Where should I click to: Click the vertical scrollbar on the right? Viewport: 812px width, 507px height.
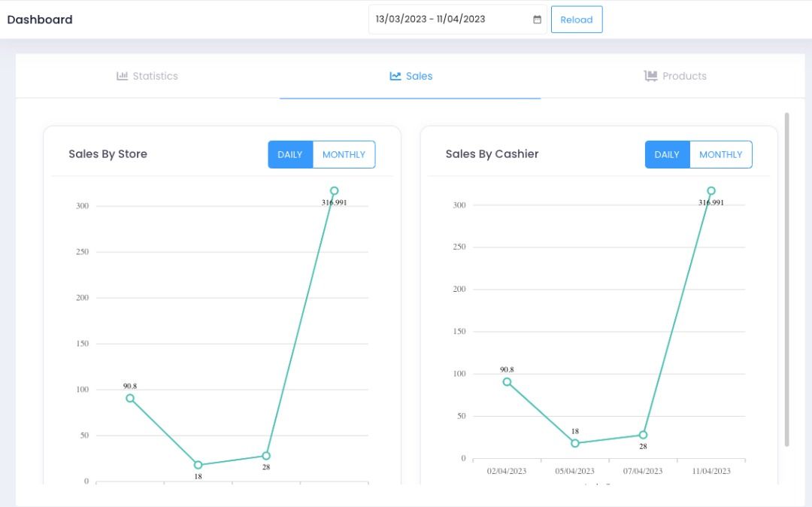(x=786, y=279)
